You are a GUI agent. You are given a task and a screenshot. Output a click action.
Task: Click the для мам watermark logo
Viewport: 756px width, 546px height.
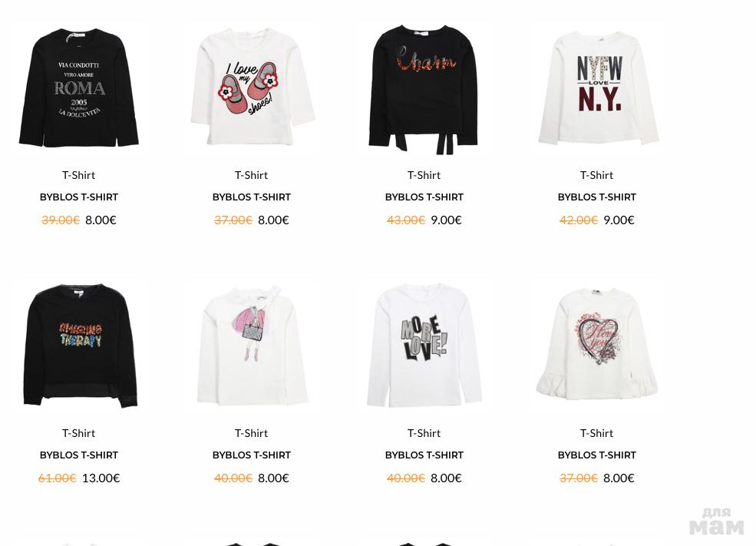click(x=716, y=521)
